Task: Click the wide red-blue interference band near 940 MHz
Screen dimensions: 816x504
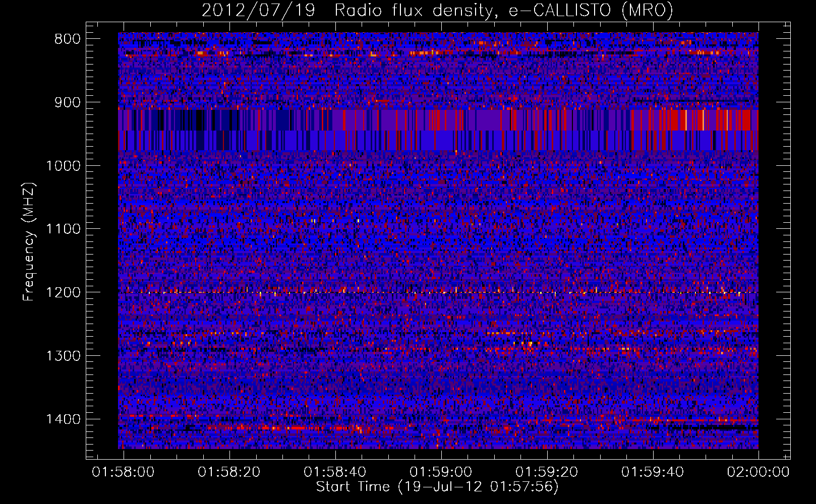Action: coord(438,130)
